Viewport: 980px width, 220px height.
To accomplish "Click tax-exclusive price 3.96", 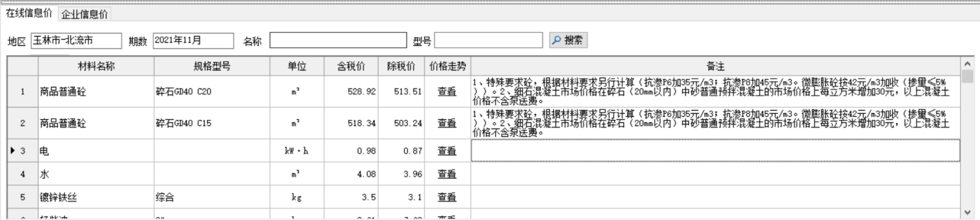I will click(x=401, y=174).
